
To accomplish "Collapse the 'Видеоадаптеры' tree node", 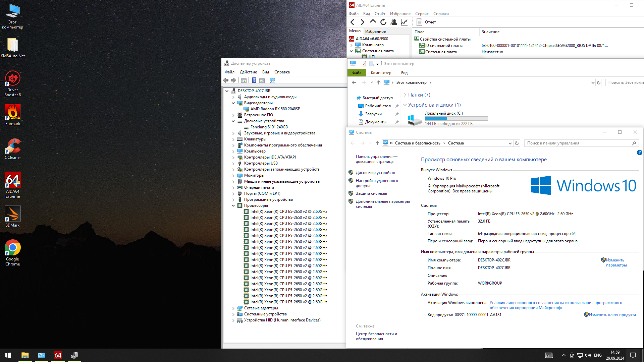I will tap(233, 103).
